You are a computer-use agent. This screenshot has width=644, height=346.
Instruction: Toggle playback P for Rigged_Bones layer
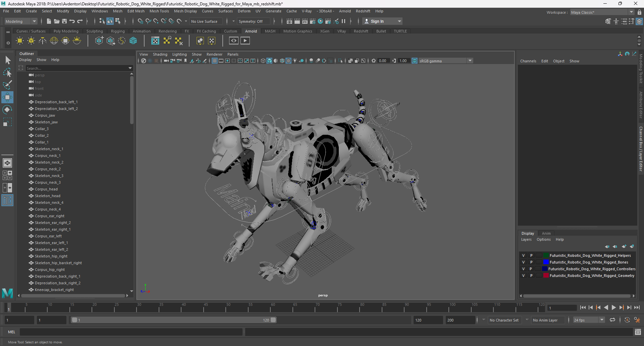(x=531, y=262)
